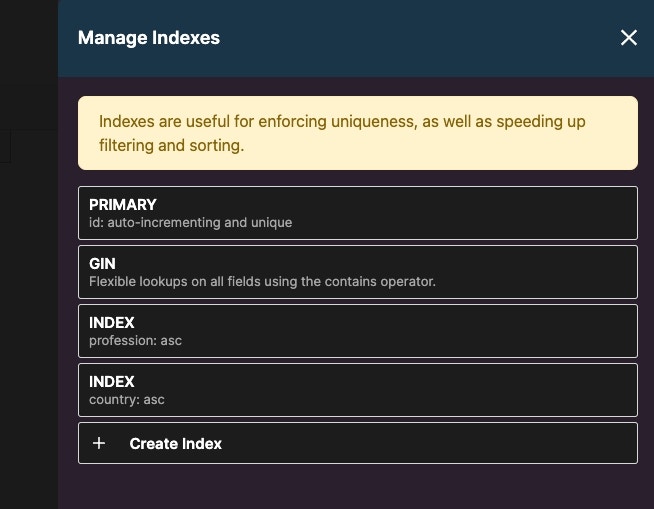Screen dimensions: 654x509
Task: Select the GIN index row
Action: [x=357, y=272]
